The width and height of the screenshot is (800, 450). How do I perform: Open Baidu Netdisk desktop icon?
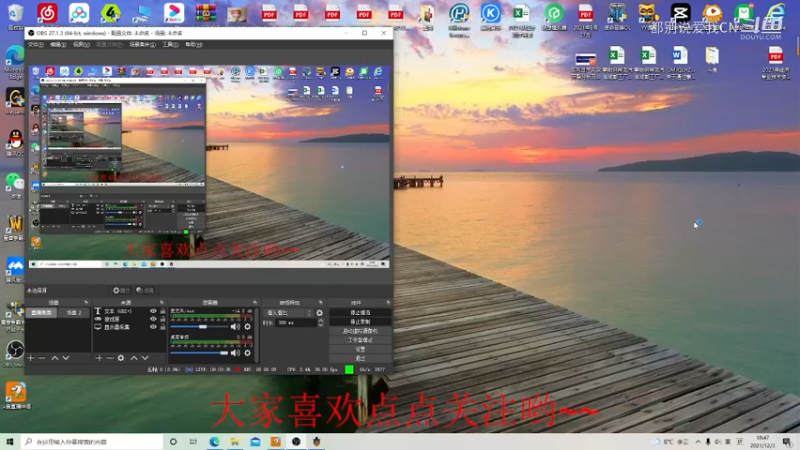point(79,14)
